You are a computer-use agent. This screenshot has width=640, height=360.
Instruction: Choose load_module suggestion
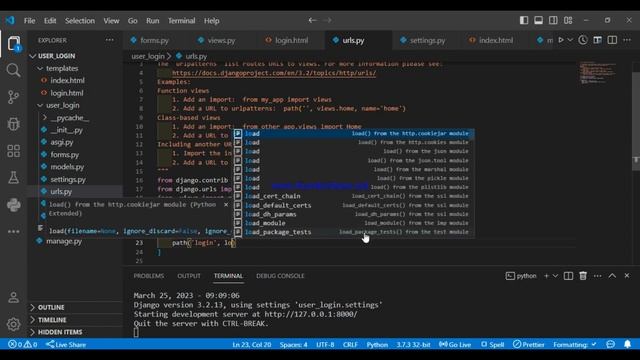coord(353,223)
